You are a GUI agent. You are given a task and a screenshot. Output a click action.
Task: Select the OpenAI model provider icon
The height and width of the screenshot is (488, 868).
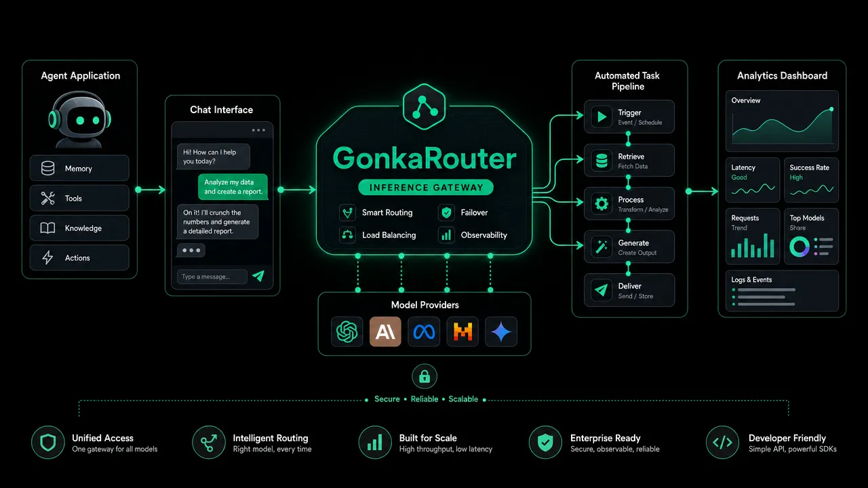(347, 332)
